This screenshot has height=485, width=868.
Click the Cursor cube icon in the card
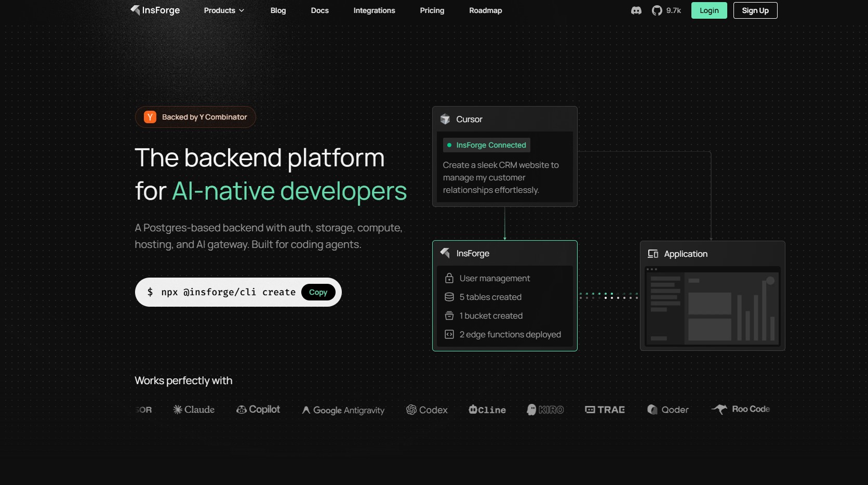[x=445, y=119]
